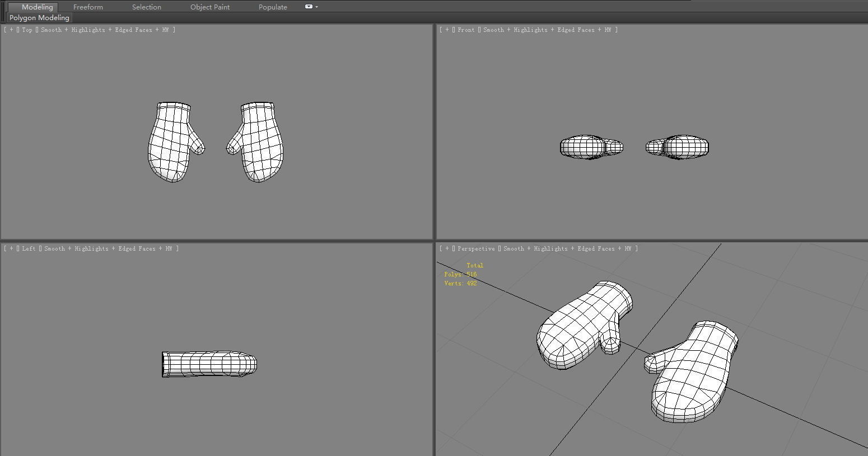This screenshot has width=868, height=456.
Task: Click the Top viewport view label
Action: tap(27, 30)
